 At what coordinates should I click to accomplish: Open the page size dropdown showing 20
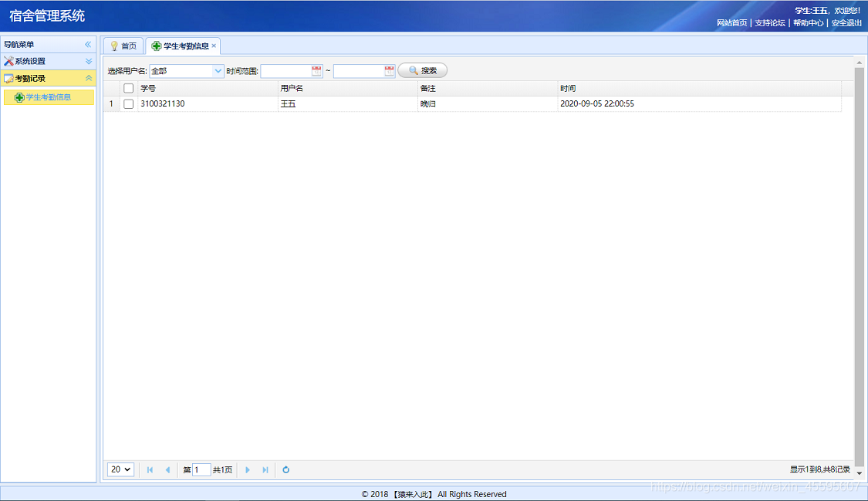[x=120, y=469]
